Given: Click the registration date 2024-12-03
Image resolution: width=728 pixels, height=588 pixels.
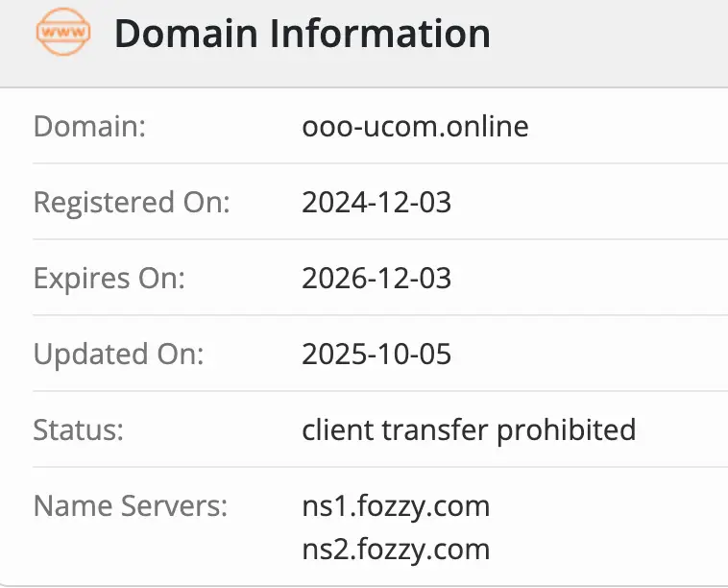Looking at the screenshot, I should click(x=376, y=202).
